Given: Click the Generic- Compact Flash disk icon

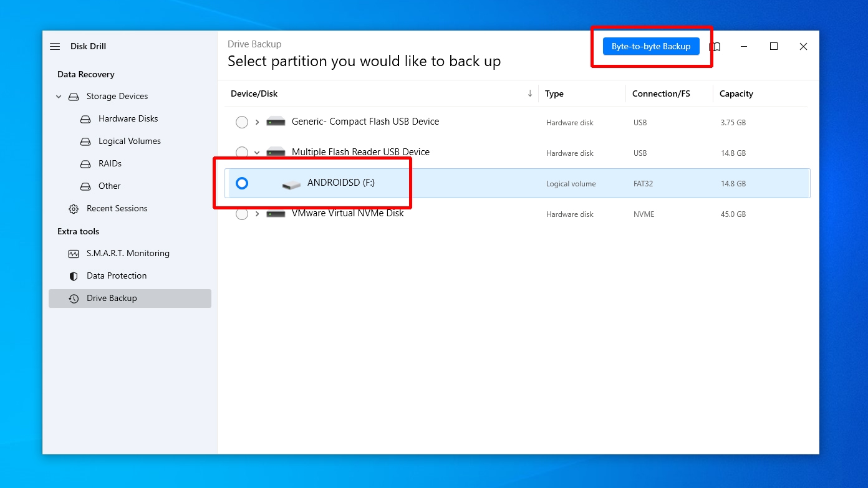Looking at the screenshot, I should pyautogui.click(x=276, y=122).
